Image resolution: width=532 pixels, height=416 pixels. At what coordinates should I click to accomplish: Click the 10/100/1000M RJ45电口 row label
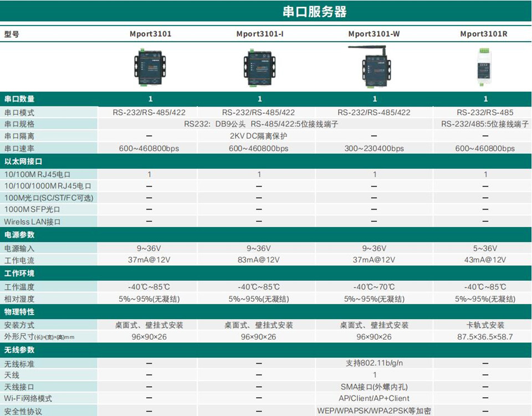[48, 186]
